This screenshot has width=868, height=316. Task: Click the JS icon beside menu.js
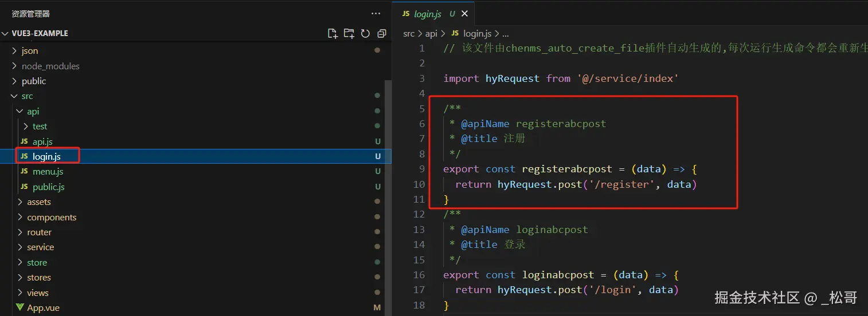(24, 172)
